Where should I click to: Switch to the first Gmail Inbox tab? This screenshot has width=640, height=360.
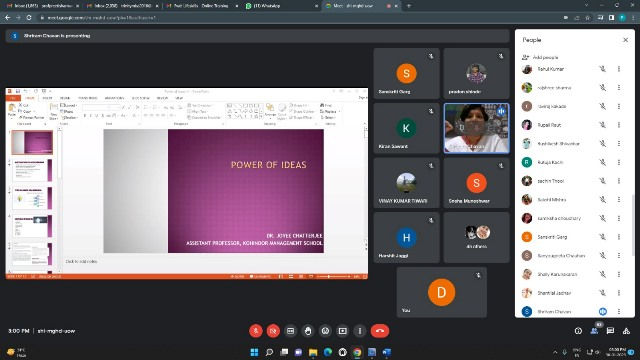[x=42, y=6]
